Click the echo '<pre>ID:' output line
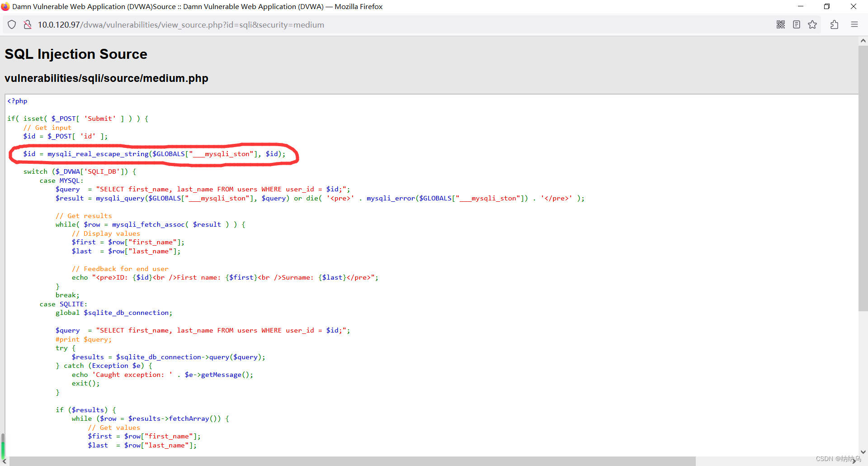 click(x=225, y=277)
